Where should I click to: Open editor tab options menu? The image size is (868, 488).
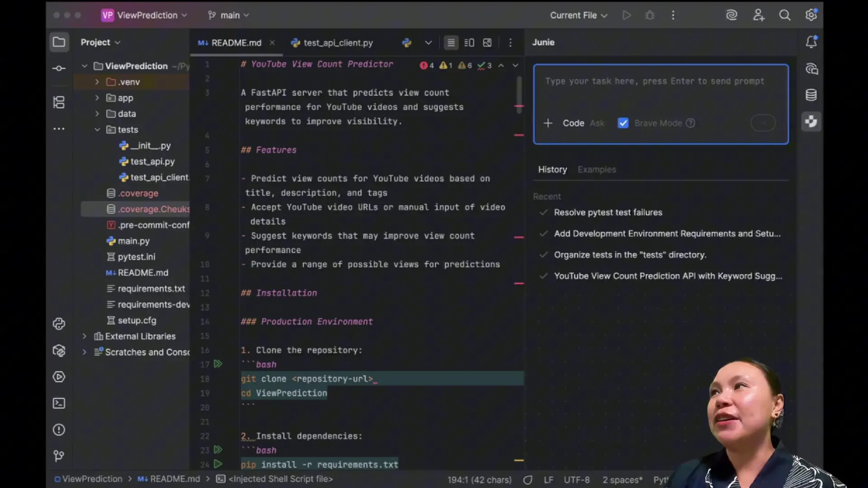click(510, 42)
